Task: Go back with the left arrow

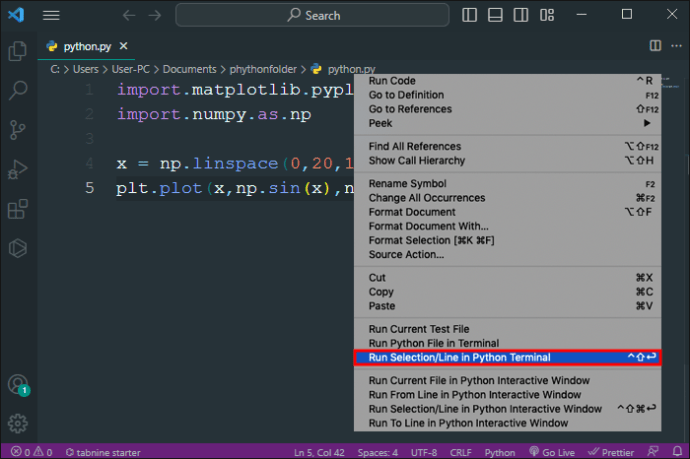Action: 129,15
